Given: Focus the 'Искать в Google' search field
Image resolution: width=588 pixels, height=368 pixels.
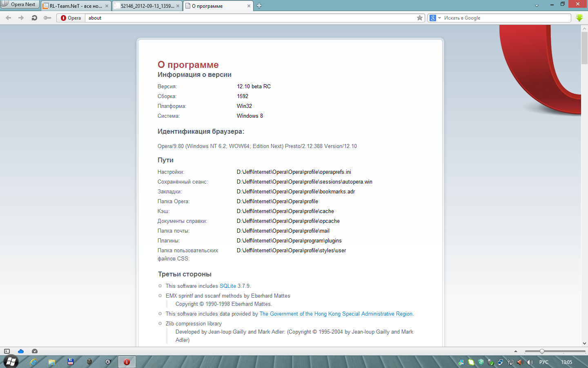Looking at the screenshot, I should pyautogui.click(x=506, y=18).
